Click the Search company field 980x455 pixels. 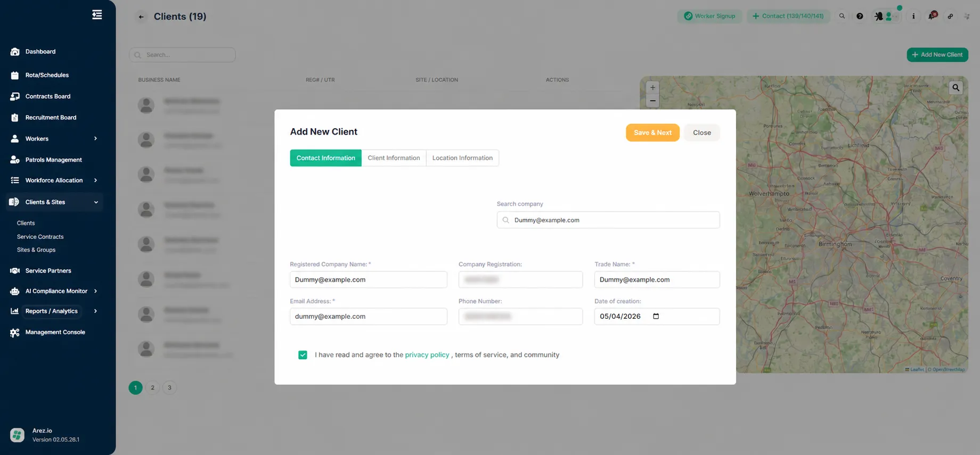coord(608,220)
